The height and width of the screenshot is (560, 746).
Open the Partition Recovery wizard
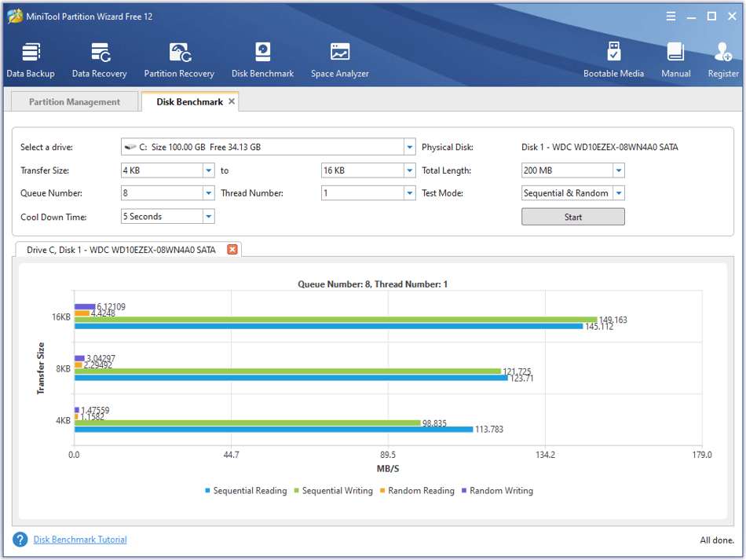tap(179, 60)
